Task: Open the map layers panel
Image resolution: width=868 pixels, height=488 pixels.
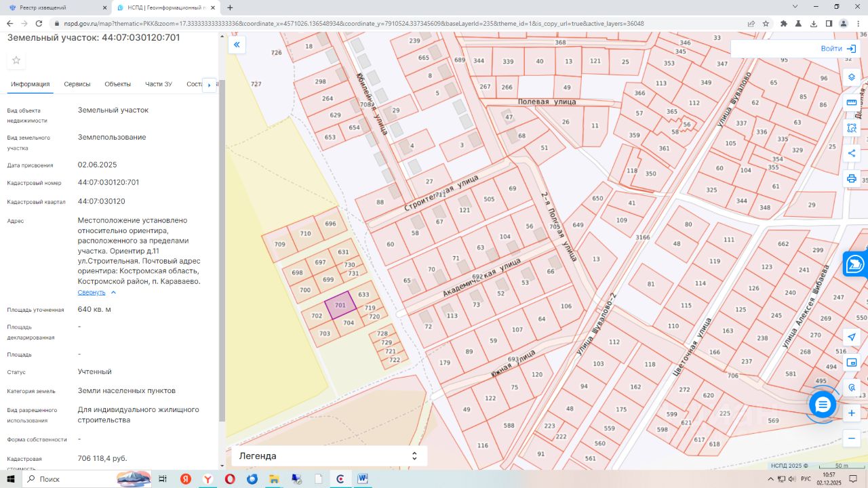Action: pos(852,77)
